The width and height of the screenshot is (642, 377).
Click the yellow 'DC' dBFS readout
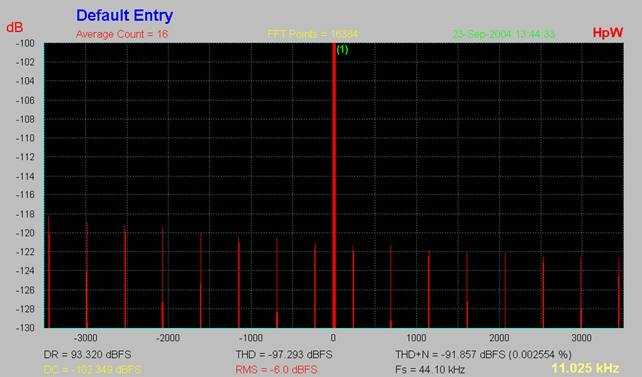pos(92,370)
